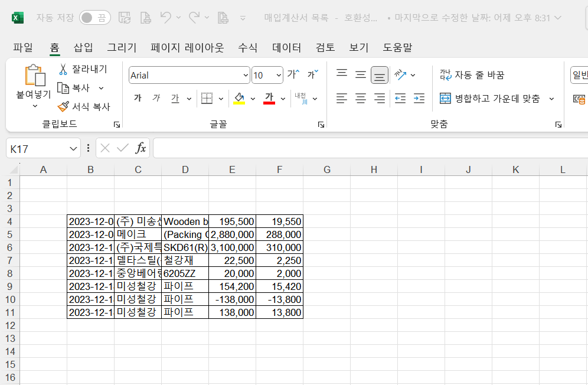Open the font size 10 dropdown
The image size is (588, 385).
(279, 76)
